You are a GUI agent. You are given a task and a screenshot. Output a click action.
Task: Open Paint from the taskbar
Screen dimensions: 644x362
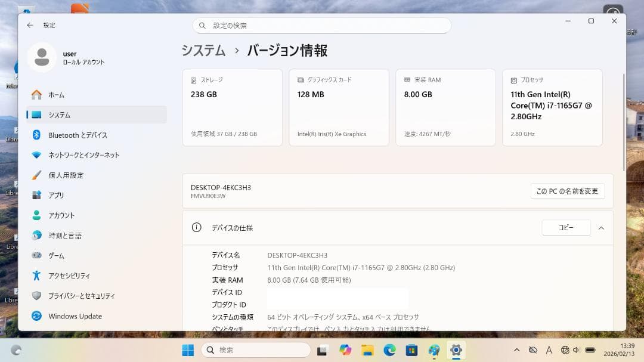point(434,350)
